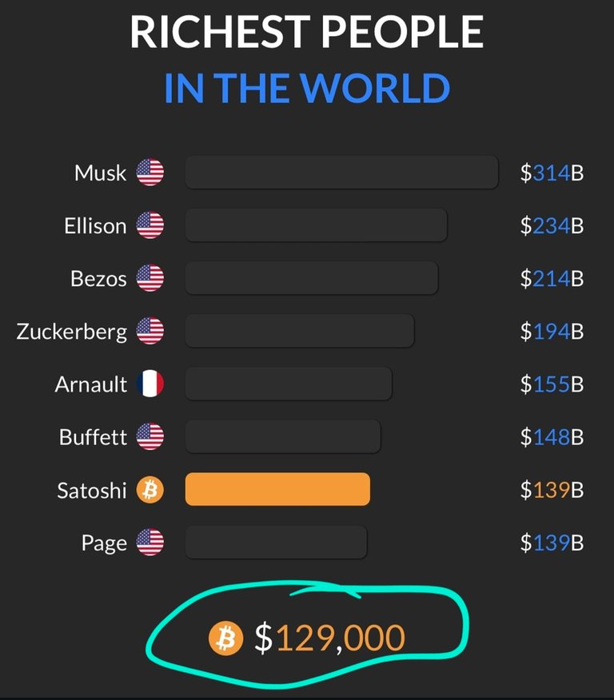Click the French flag beside Arnault

[150, 384]
